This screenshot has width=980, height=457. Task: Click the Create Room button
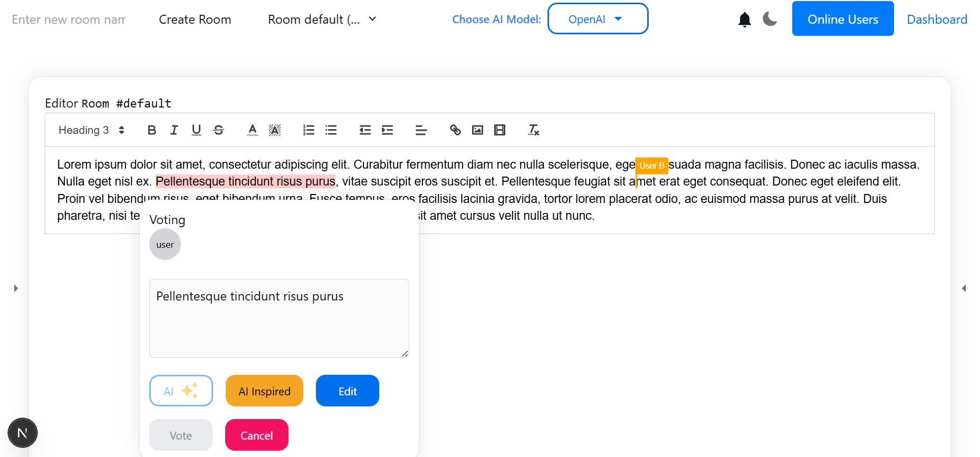point(195,20)
